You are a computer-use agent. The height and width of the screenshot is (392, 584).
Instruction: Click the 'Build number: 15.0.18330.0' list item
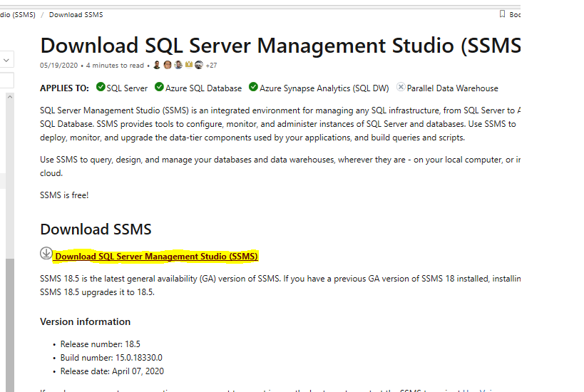pos(111,358)
